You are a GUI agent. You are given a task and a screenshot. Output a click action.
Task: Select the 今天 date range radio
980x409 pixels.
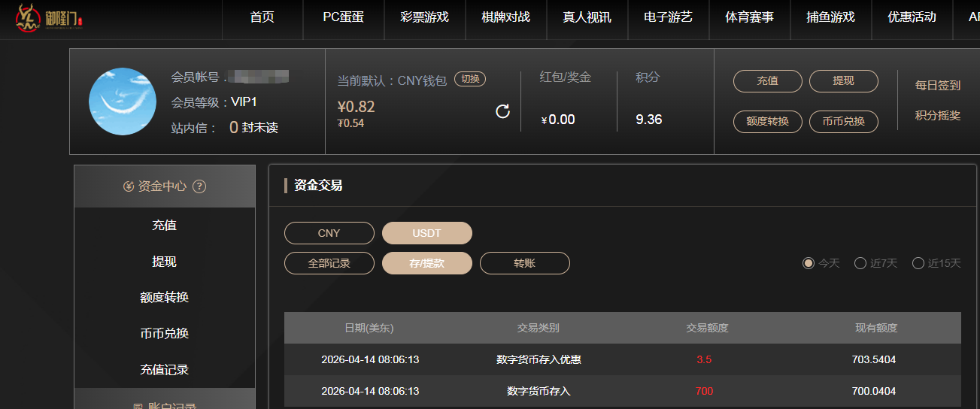[809, 263]
